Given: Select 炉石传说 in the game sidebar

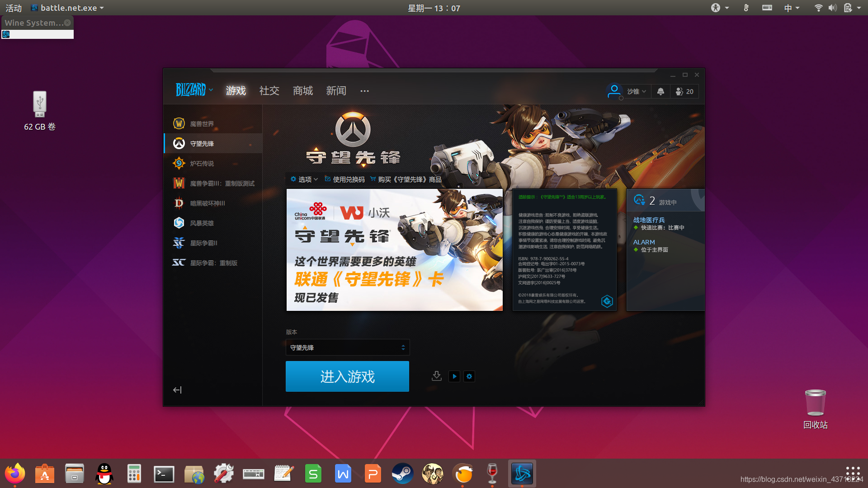Looking at the screenshot, I should coord(213,163).
